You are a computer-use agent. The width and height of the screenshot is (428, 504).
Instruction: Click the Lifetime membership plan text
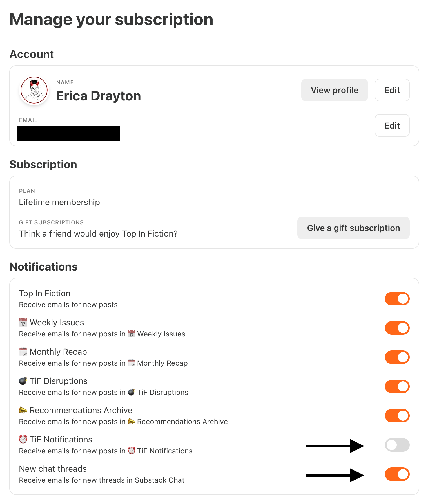59,202
